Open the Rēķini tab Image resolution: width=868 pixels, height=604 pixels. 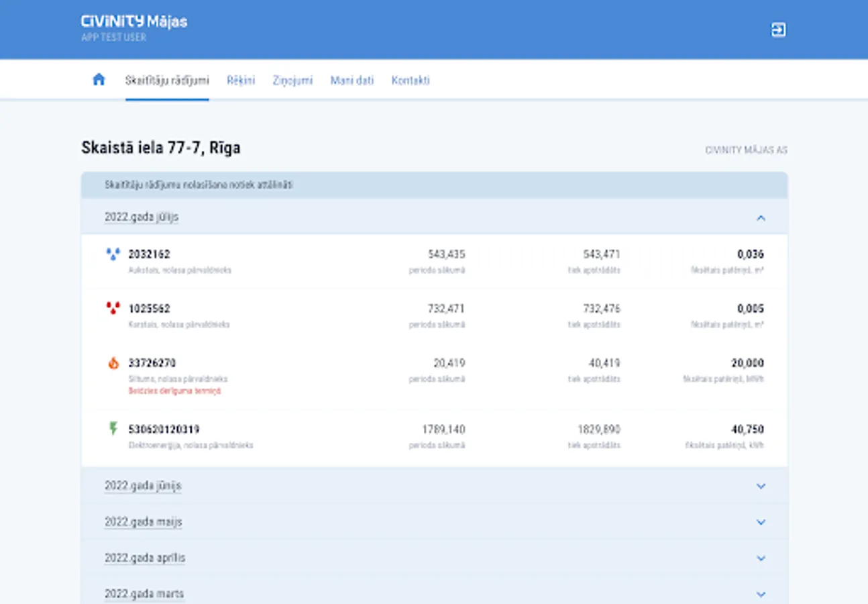(241, 81)
